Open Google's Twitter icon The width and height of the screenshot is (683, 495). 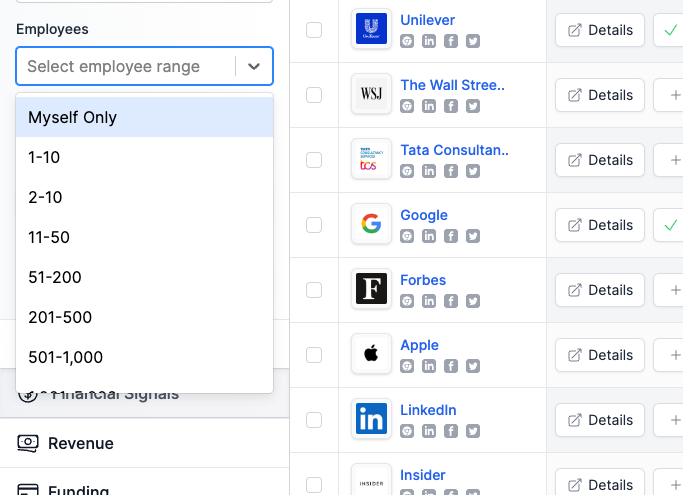tap(473, 236)
